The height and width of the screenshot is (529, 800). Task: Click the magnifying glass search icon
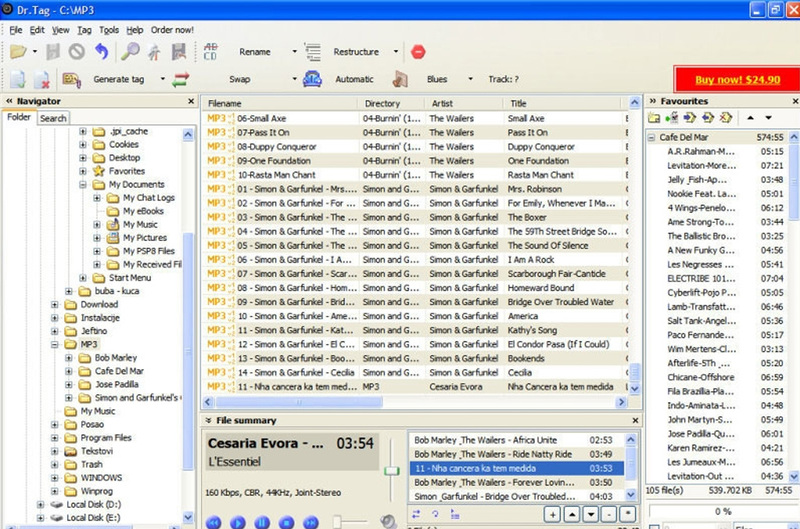point(130,52)
